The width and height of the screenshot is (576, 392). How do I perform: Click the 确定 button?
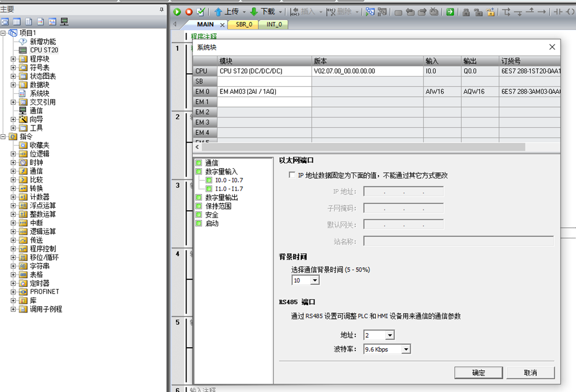click(478, 372)
